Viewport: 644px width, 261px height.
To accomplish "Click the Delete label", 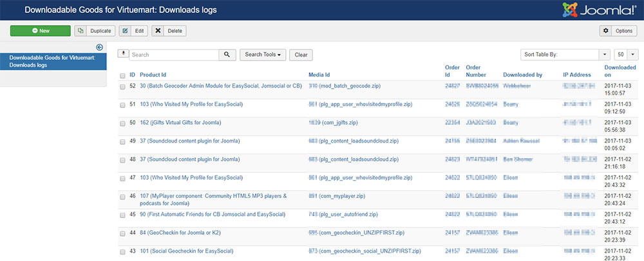I will [x=175, y=31].
